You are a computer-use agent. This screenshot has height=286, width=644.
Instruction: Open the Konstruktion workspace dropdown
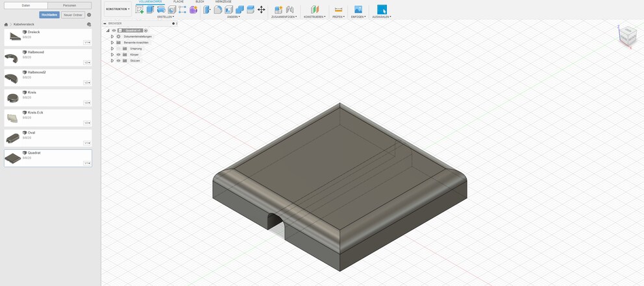pyautogui.click(x=118, y=9)
